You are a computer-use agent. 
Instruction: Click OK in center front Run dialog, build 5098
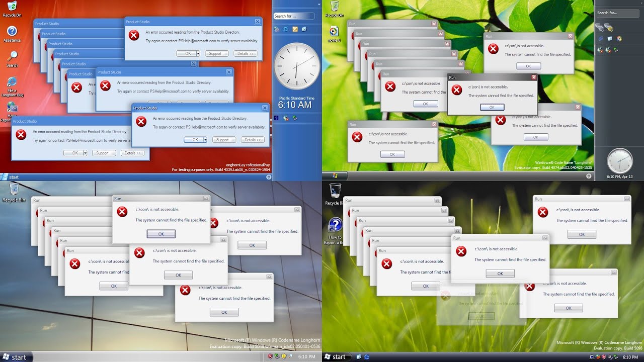click(x=500, y=274)
